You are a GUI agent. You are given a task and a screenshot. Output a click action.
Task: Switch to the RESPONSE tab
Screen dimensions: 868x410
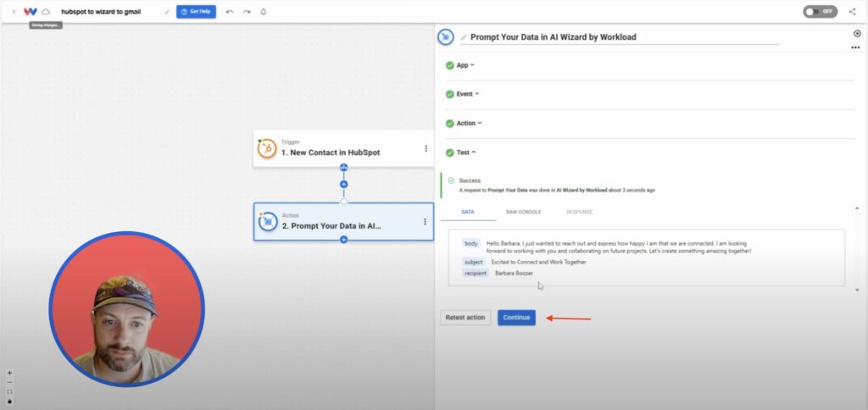(x=579, y=212)
